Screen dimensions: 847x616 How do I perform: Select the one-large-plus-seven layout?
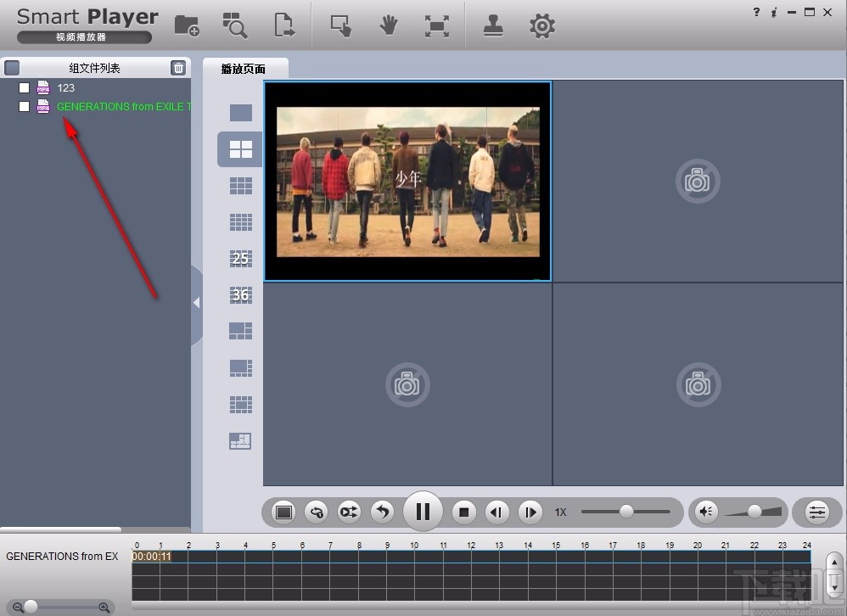(x=241, y=367)
